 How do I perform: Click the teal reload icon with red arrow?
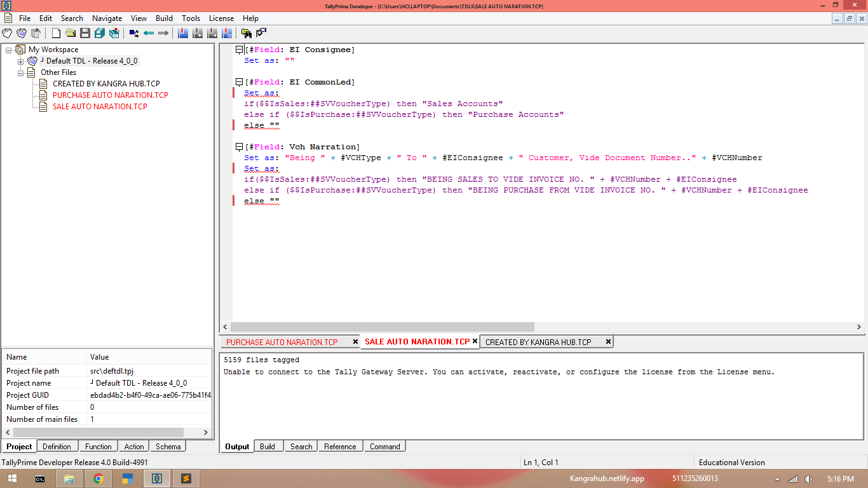[x=114, y=33]
